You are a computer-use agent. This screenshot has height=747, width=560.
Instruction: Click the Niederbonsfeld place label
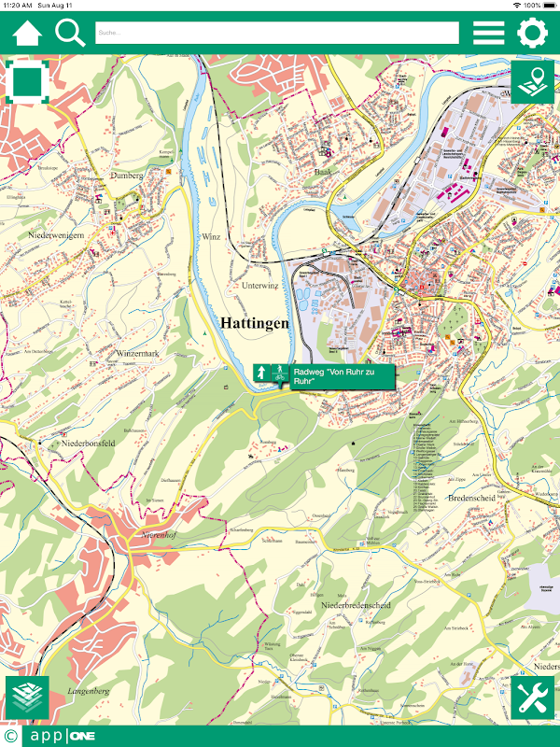click(88, 443)
